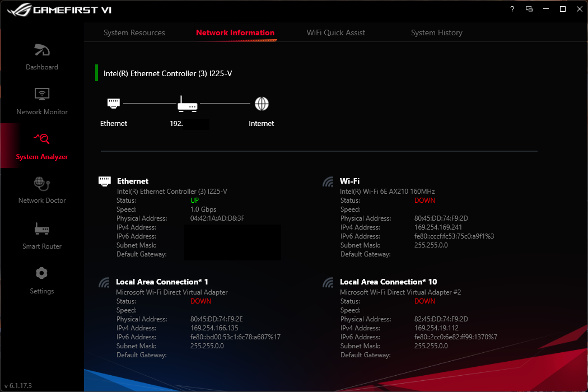The height and width of the screenshot is (392, 588).
Task: Click Wi-Fi subnet mask 255.255.0.0
Action: click(431, 245)
